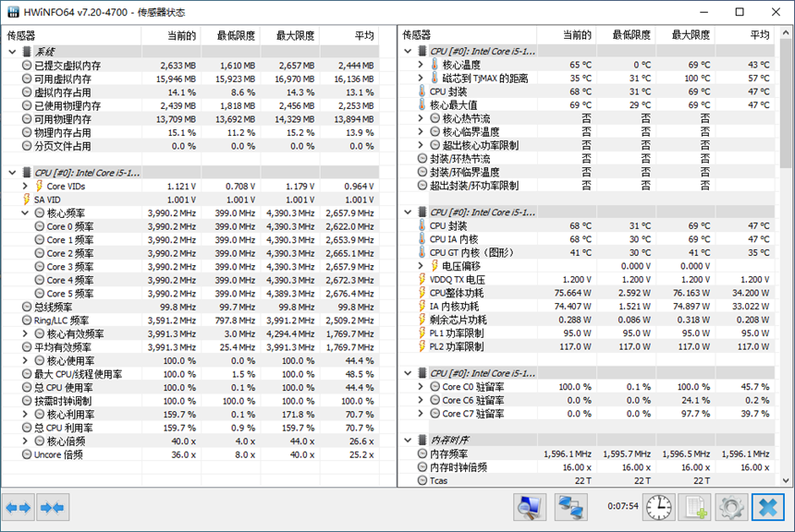795x532 pixels.
Task: Click the 0:07:54 elapsed time text
Action: 623,505
